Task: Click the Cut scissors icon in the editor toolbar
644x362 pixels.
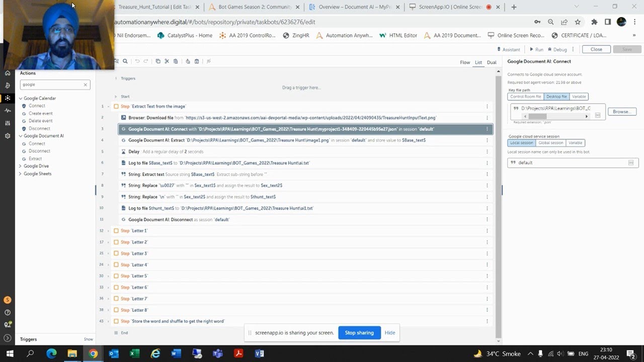Action: 167,61
